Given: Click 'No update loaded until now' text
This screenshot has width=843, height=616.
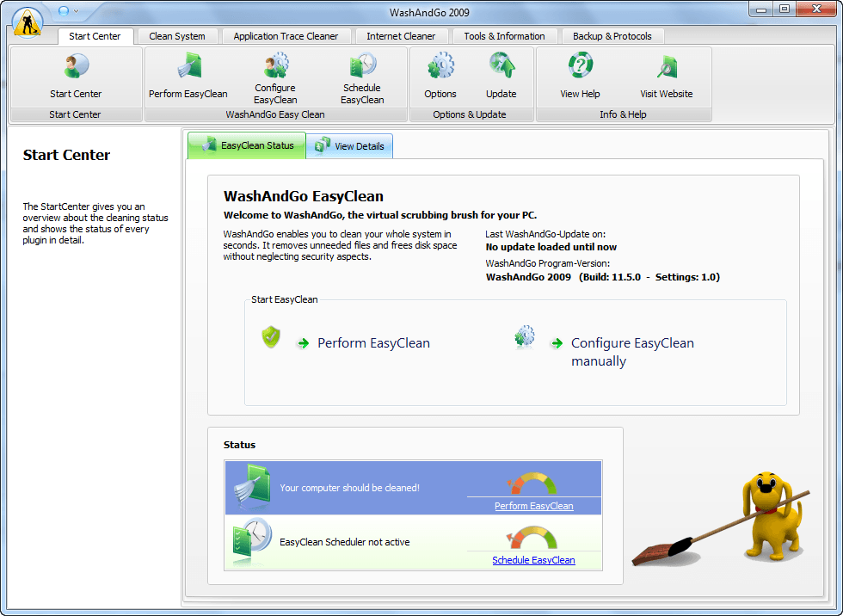Looking at the screenshot, I should pos(551,247).
